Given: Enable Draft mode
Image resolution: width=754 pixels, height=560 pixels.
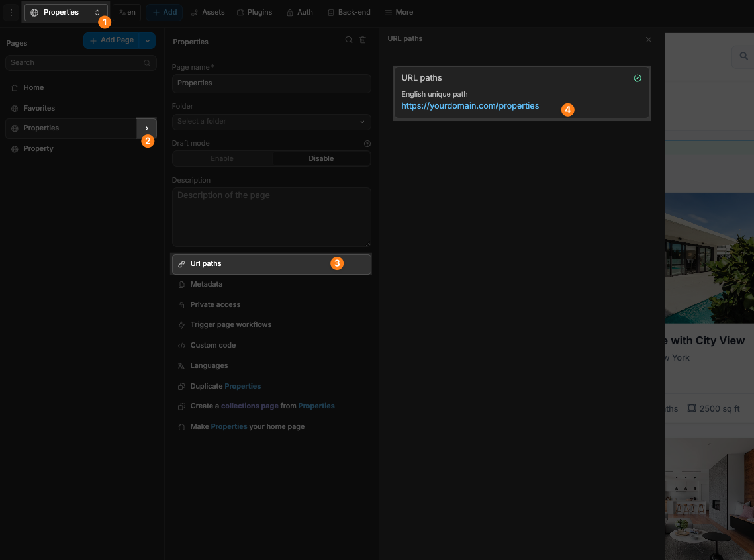Looking at the screenshot, I should [x=222, y=158].
